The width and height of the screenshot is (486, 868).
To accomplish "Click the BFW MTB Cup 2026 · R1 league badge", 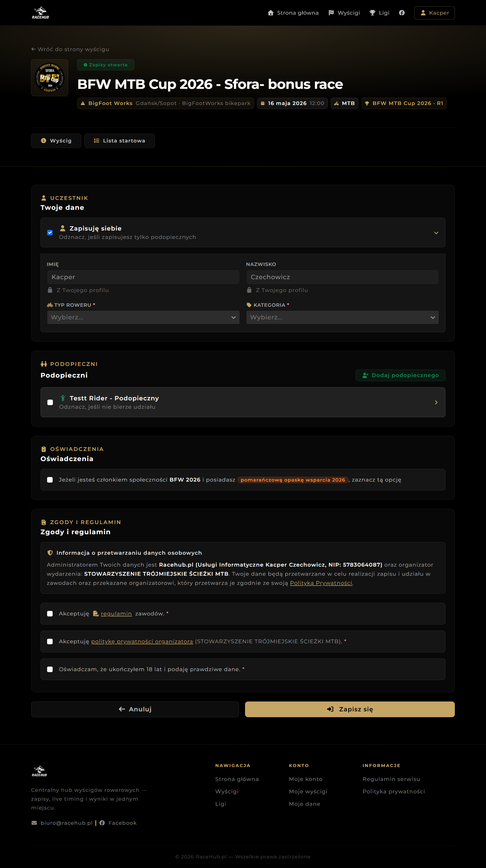I will [404, 104].
